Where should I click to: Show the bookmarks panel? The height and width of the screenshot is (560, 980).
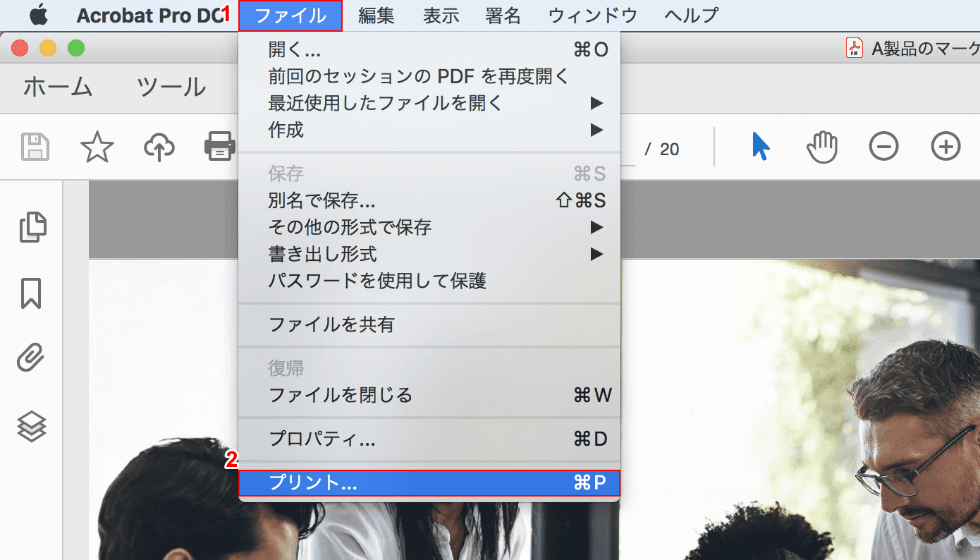(x=32, y=293)
